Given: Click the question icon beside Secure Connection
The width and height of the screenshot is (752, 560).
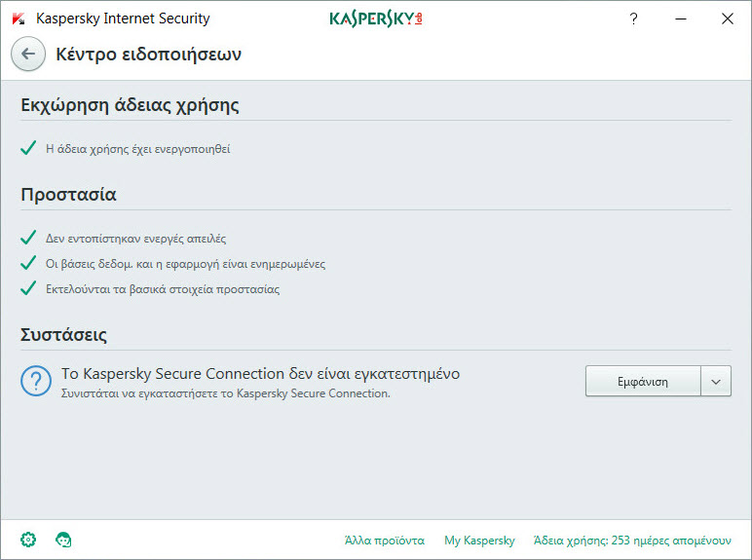Looking at the screenshot, I should pyautogui.click(x=36, y=381).
